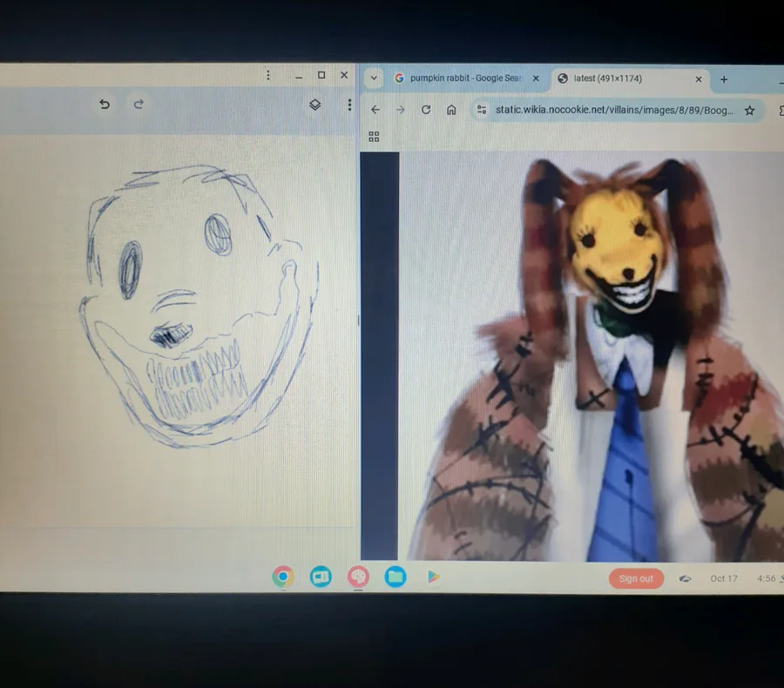Select the latest (491×1174) tab
This screenshot has height=688, width=784.
(631, 78)
